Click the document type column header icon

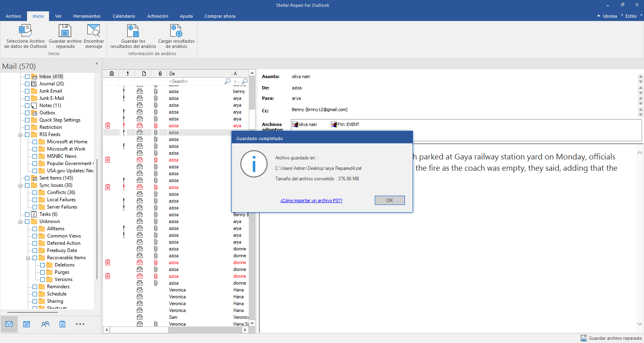click(x=144, y=74)
